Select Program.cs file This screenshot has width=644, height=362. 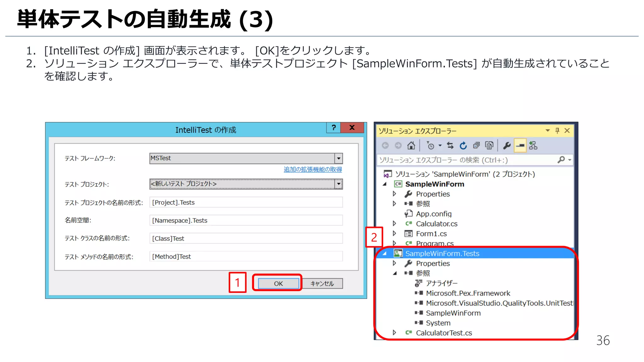point(435,244)
